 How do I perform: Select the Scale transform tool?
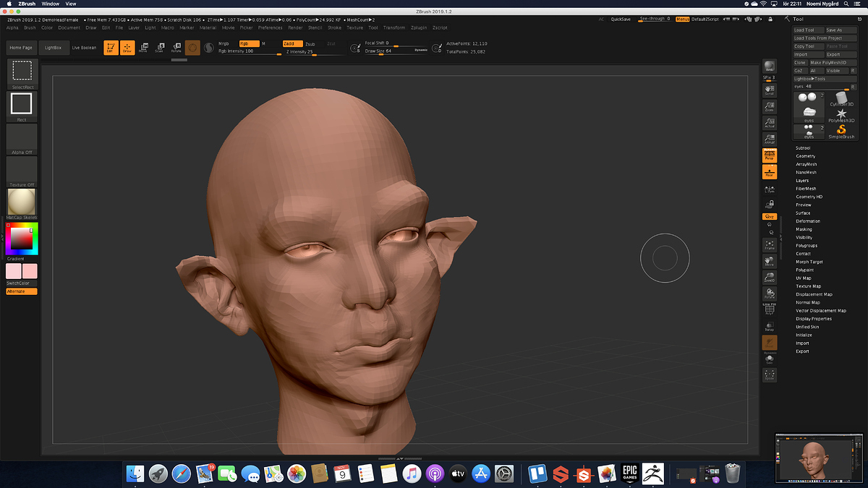point(159,48)
